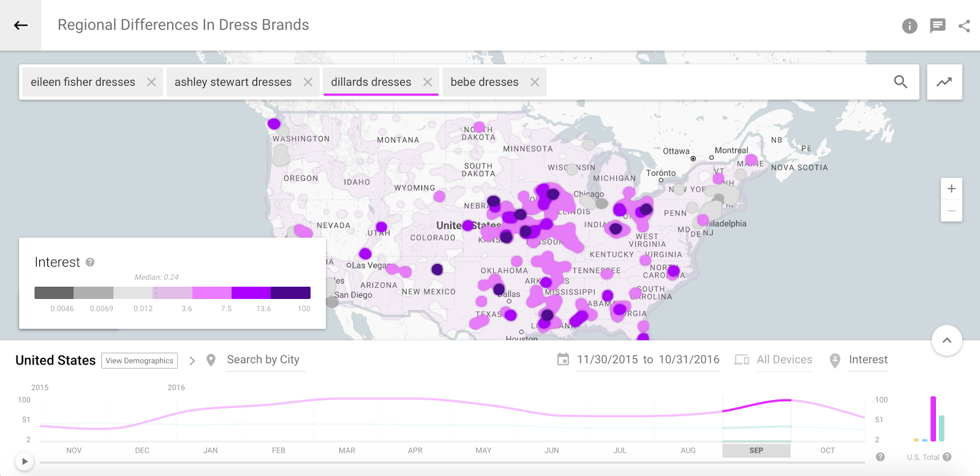Zoom out on the map
980x476 pixels.
(x=951, y=211)
